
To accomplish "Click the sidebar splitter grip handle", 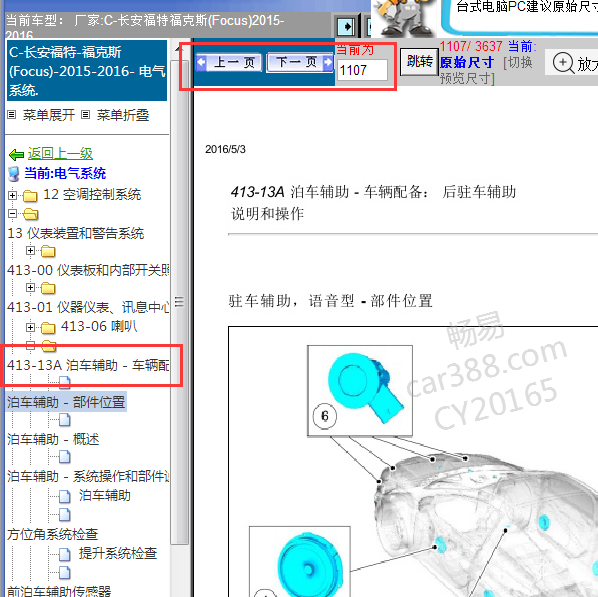I will click(x=179, y=302).
